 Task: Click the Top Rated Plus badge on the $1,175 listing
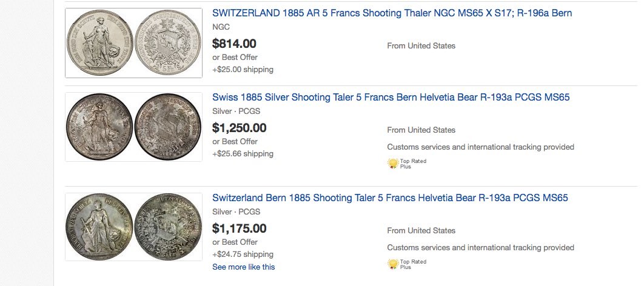[407, 264]
